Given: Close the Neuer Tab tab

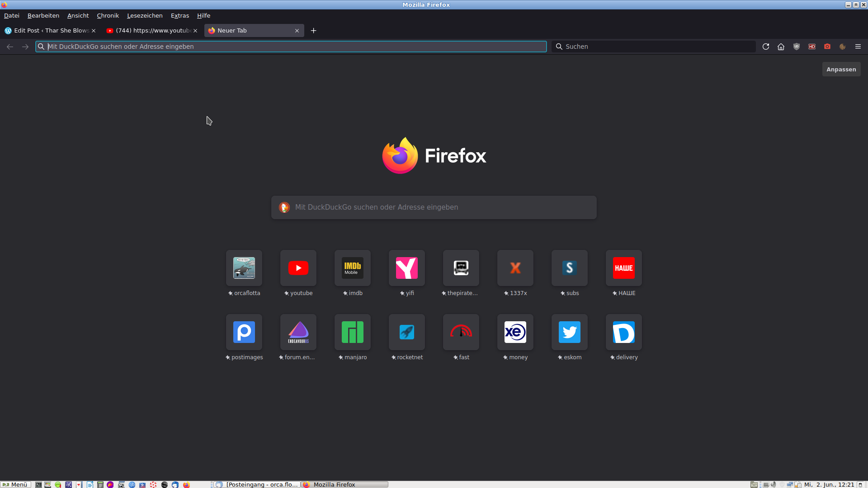Looking at the screenshot, I should click(x=297, y=31).
